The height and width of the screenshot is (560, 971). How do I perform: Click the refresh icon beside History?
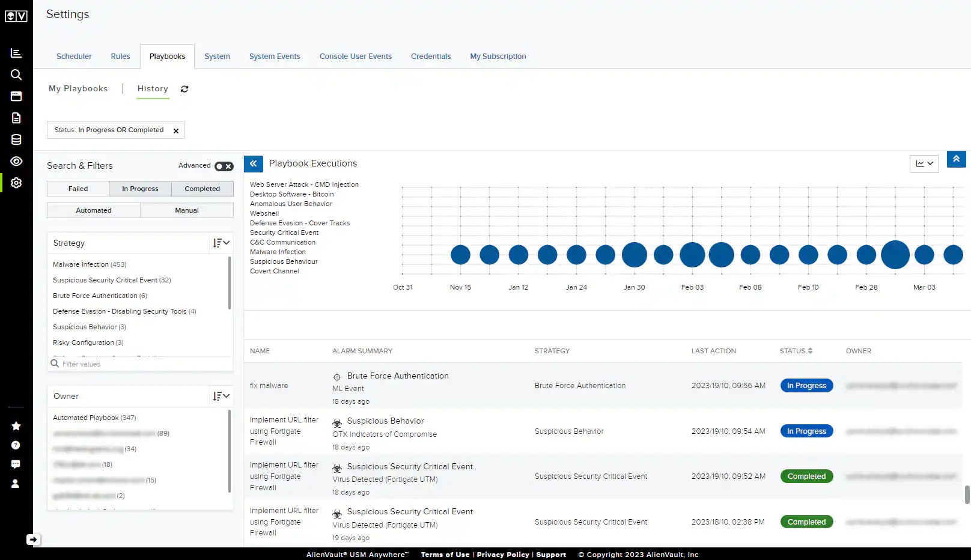(x=184, y=89)
